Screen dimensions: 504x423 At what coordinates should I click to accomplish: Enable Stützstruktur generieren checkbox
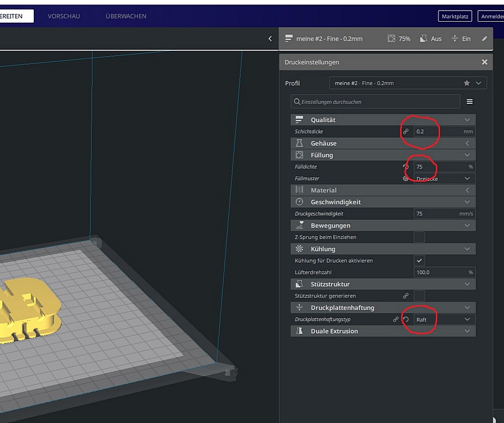click(x=419, y=296)
